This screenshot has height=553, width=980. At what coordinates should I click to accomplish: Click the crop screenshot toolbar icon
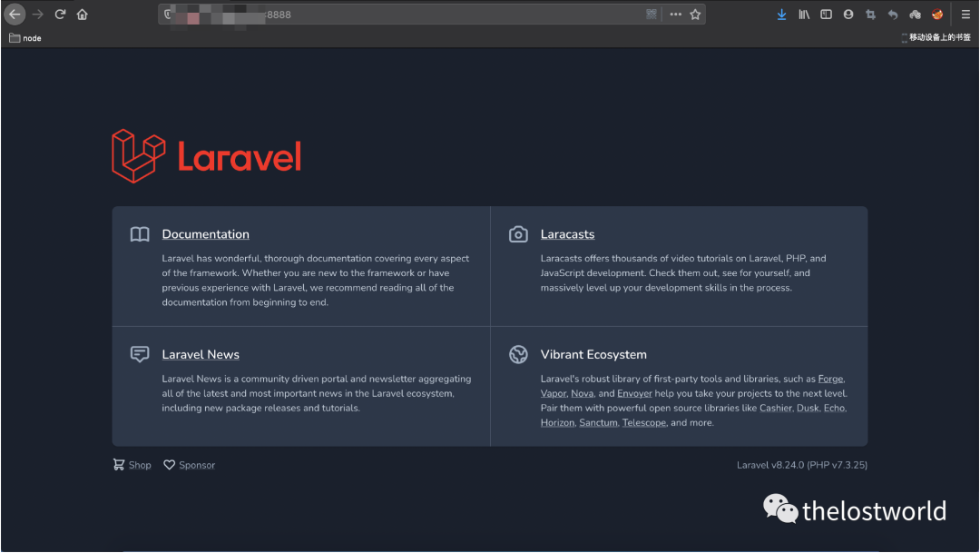[x=870, y=15]
